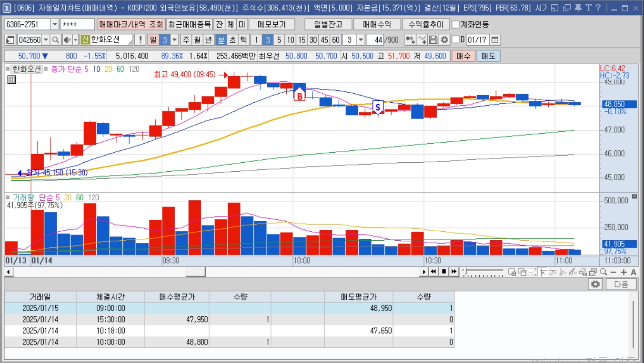Click the panel layout icon left of stock code
644x363 pixels.
click(x=10, y=40)
